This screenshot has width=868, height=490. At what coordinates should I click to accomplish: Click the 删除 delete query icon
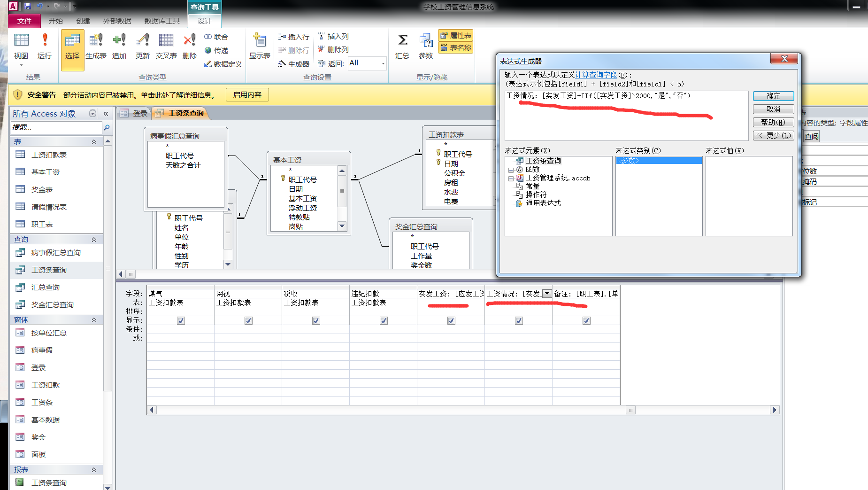point(190,47)
